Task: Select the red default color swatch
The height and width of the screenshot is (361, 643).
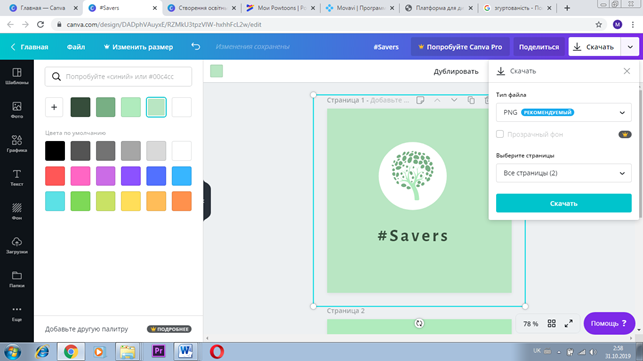Action: pyautogui.click(x=55, y=176)
